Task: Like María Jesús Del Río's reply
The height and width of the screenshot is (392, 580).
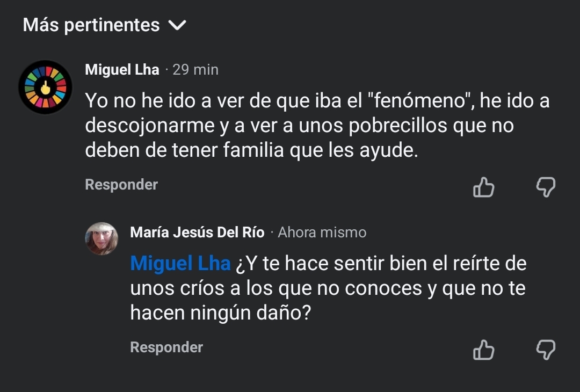Action: pyautogui.click(x=483, y=350)
